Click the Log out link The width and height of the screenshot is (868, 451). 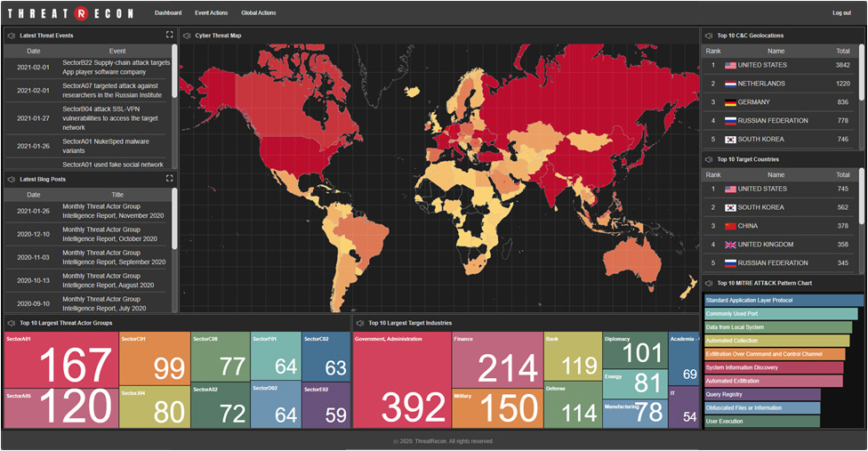tap(842, 12)
